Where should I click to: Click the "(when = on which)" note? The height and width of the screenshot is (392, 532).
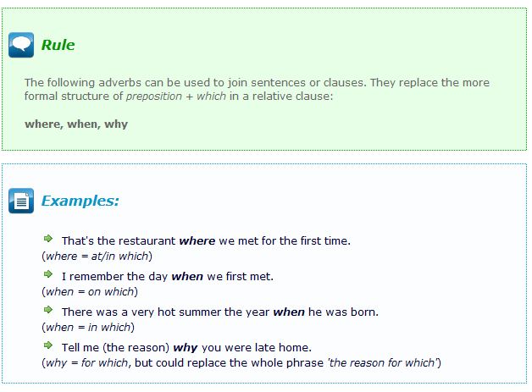88,291
